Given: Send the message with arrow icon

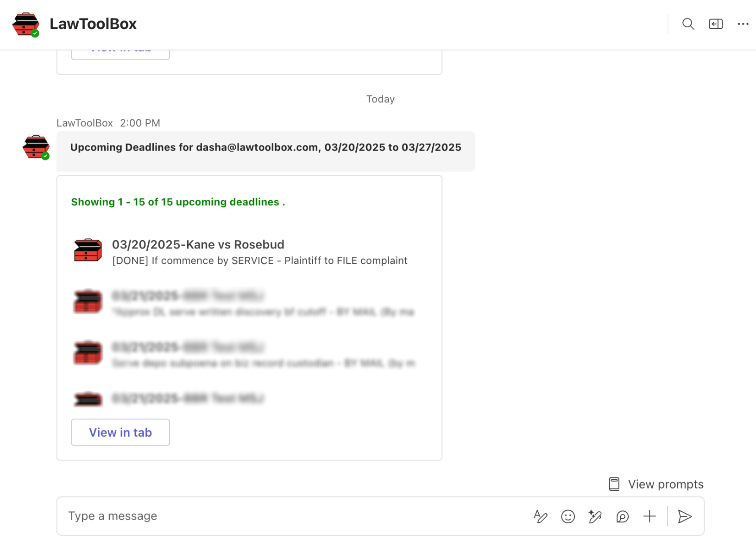Looking at the screenshot, I should coord(685,516).
